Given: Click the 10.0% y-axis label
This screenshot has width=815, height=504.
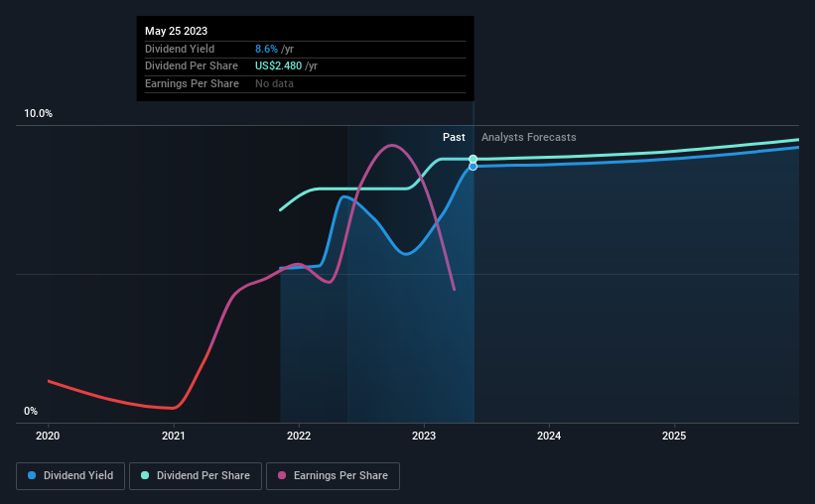Looking at the screenshot, I should (x=38, y=113).
